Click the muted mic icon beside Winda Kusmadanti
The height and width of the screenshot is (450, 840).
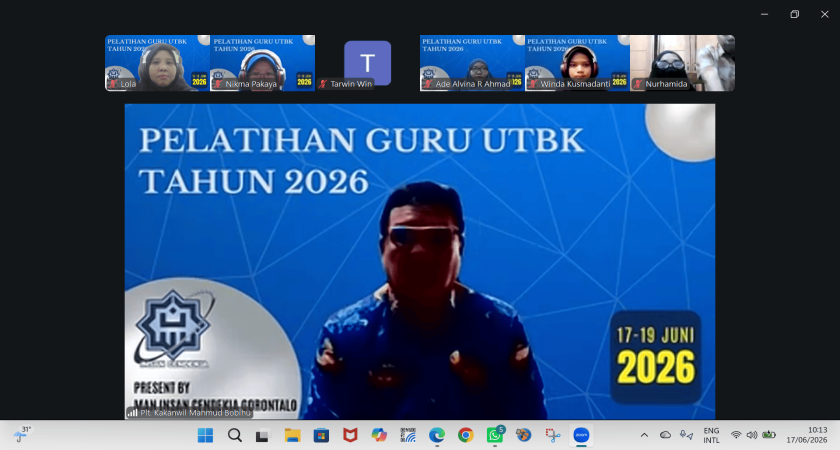[x=533, y=84]
